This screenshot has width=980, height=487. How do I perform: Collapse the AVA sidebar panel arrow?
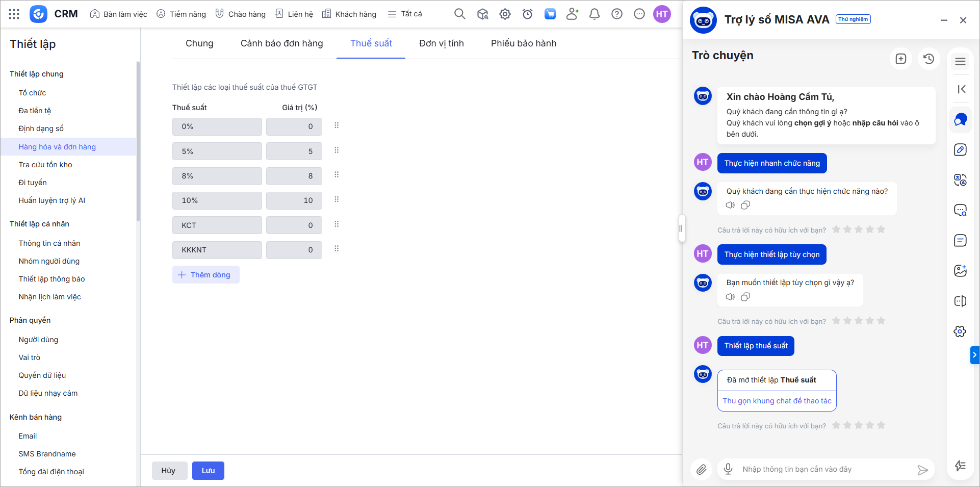pyautogui.click(x=961, y=89)
